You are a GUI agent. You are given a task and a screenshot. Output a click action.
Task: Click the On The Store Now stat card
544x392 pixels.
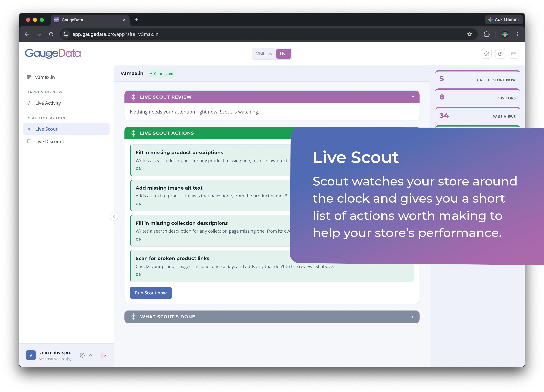point(477,79)
